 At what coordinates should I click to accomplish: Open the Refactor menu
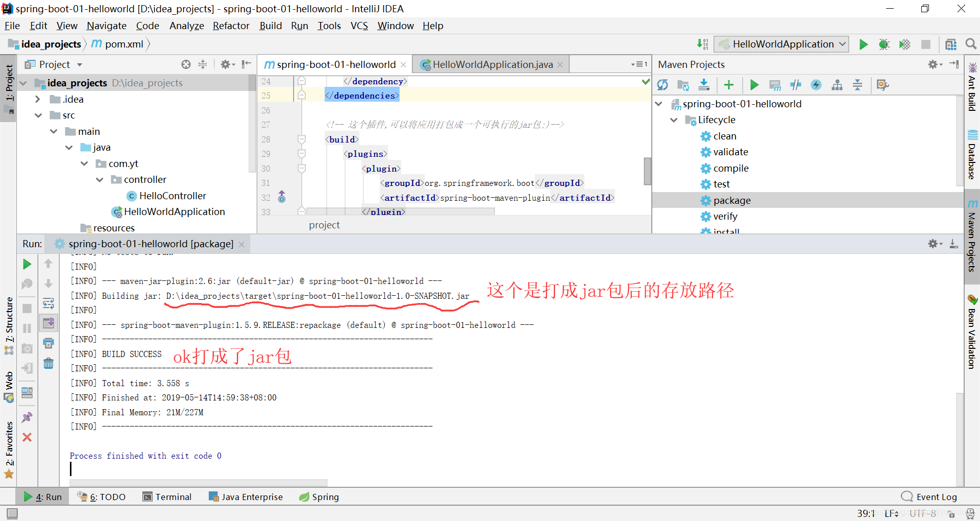(x=231, y=26)
